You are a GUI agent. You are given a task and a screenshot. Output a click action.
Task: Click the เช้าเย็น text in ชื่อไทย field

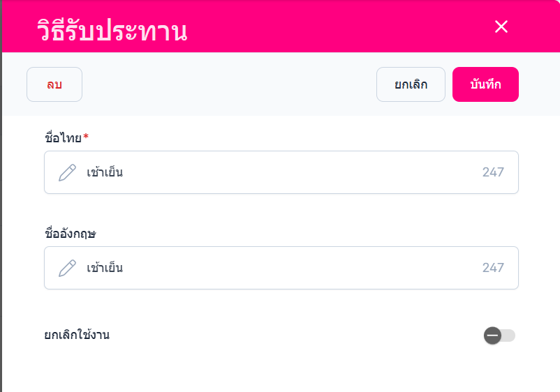tap(105, 172)
